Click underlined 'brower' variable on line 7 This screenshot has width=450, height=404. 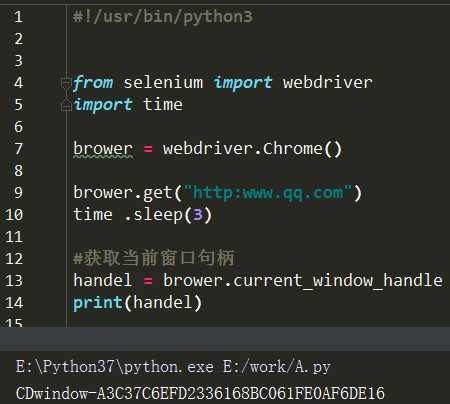click(103, 149)
